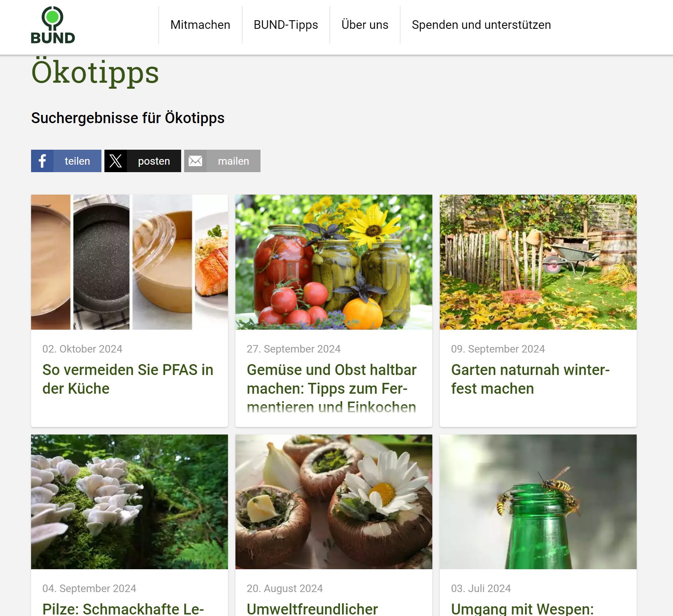Viewport: 673px width, 616px height.
Task: Click the BUND logo icon
Action: [x=53, y=25]
